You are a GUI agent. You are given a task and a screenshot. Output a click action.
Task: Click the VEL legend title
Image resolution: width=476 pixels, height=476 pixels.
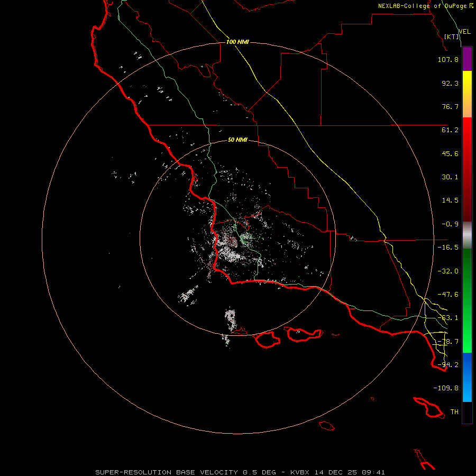[464, 32]
